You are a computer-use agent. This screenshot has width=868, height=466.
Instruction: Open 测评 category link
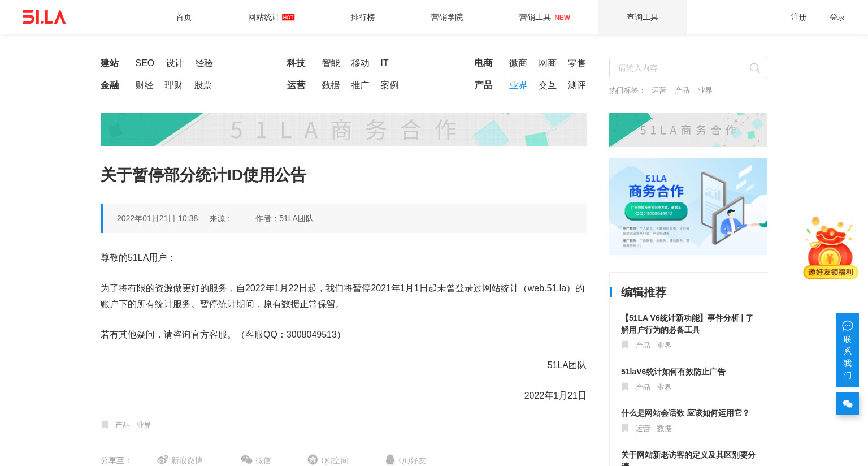click(x=577, y=85)
